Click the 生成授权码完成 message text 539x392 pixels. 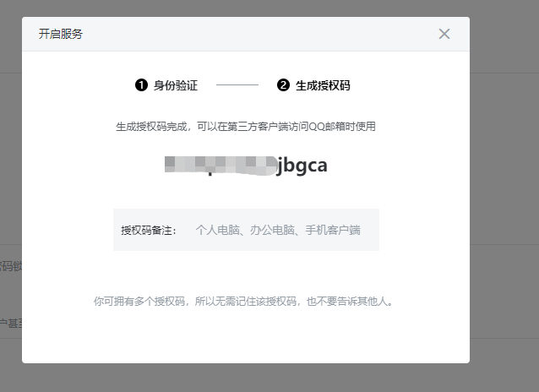(246, 127)
